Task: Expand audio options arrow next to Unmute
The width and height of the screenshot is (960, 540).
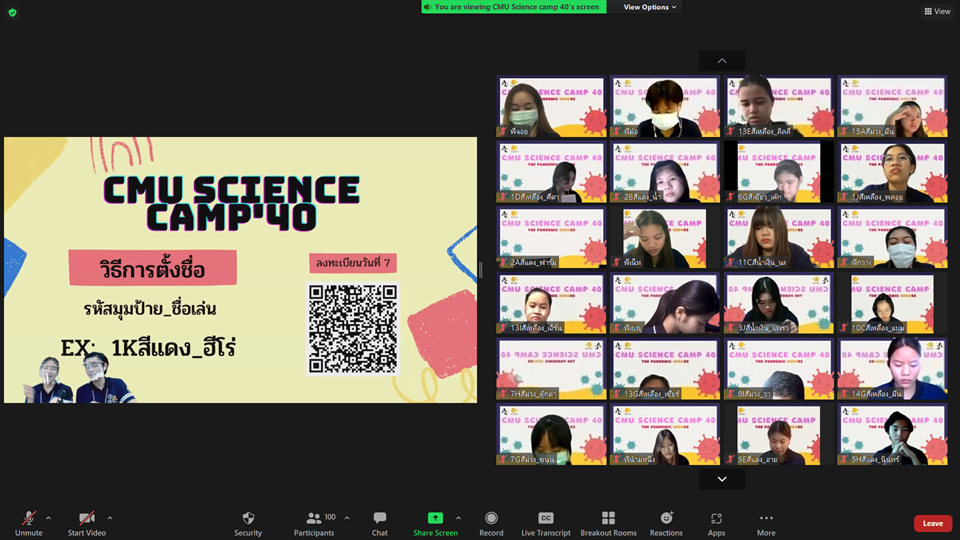Action: point(48,518)
